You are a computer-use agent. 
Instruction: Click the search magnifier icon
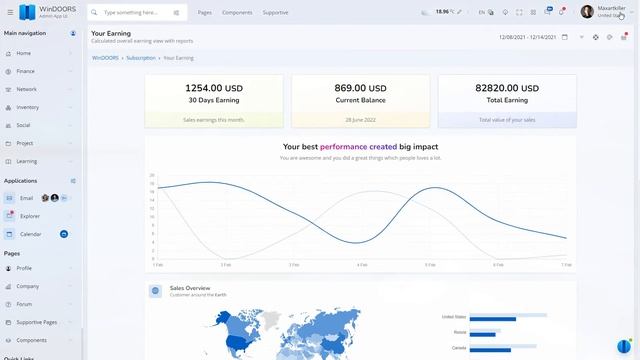click(94, 13)
